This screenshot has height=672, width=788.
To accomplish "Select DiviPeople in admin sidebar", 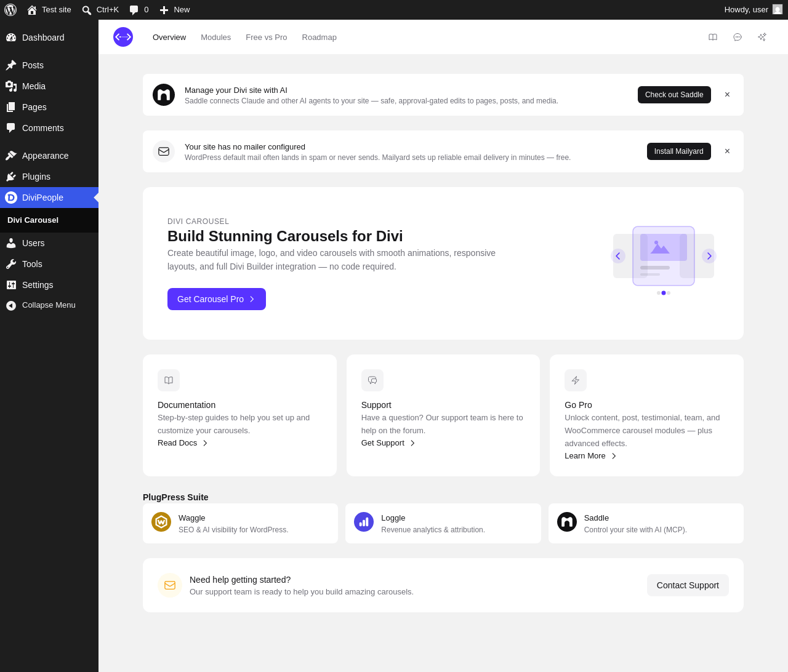I will 49,198.
